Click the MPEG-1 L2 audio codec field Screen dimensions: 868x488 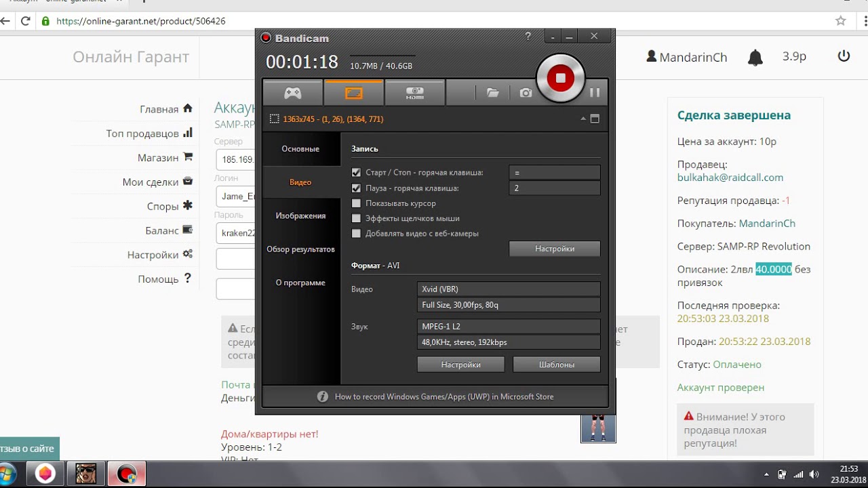(x=509, y=327)
